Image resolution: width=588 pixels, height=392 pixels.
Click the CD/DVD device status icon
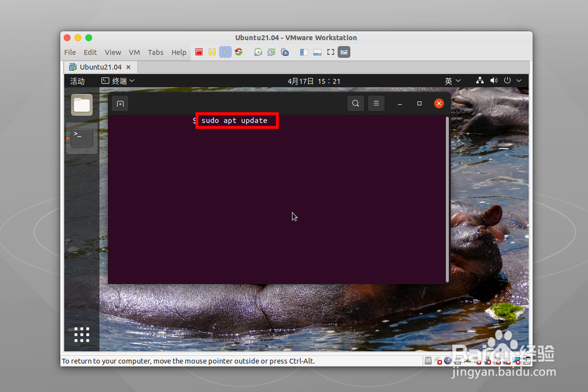(x=438, y=361)
